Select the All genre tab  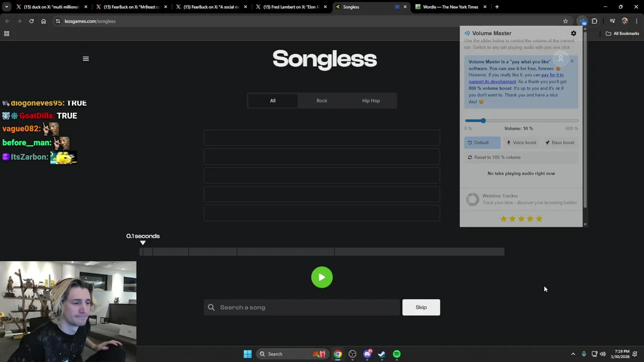[x=273, y=101]
